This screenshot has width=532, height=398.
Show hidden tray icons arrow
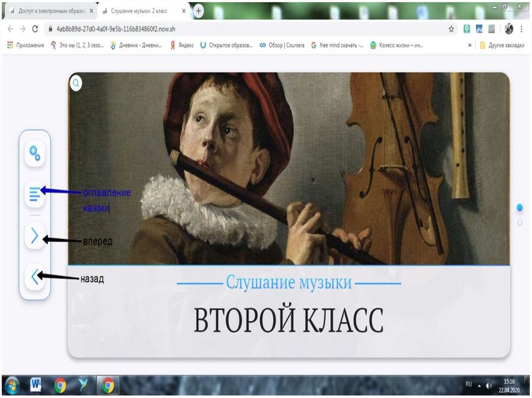tap(480, 386)
